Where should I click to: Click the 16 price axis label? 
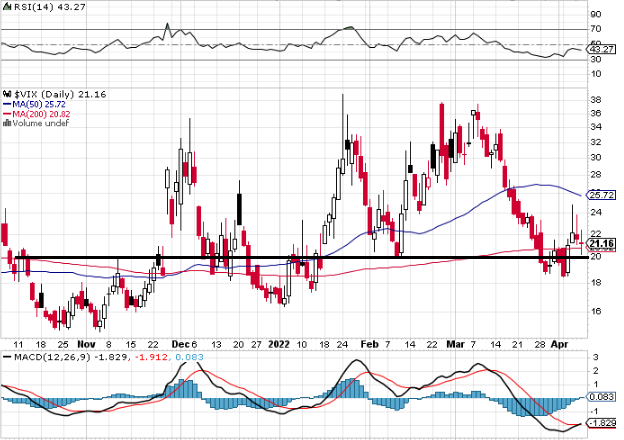point(596,311)
